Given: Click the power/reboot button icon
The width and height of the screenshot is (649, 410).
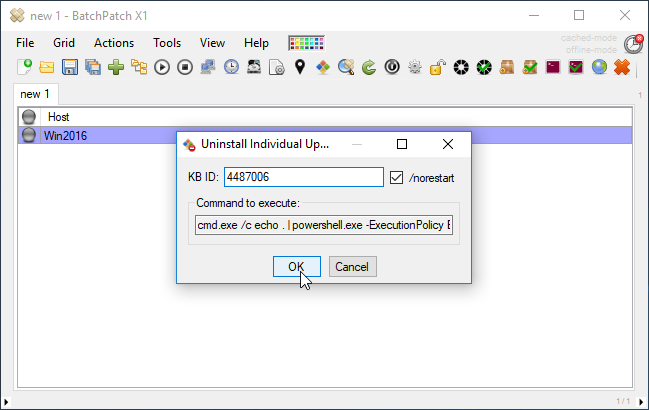Looking at the screenshot, I should point(392,67).
